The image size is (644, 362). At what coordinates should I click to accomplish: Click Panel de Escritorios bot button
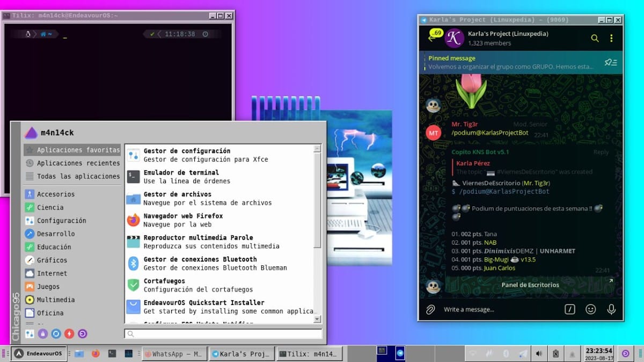530,285
